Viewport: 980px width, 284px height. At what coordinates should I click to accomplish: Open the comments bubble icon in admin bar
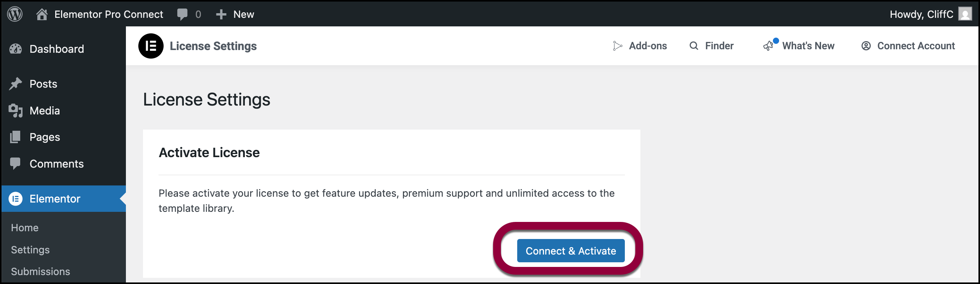click(182, 14)
